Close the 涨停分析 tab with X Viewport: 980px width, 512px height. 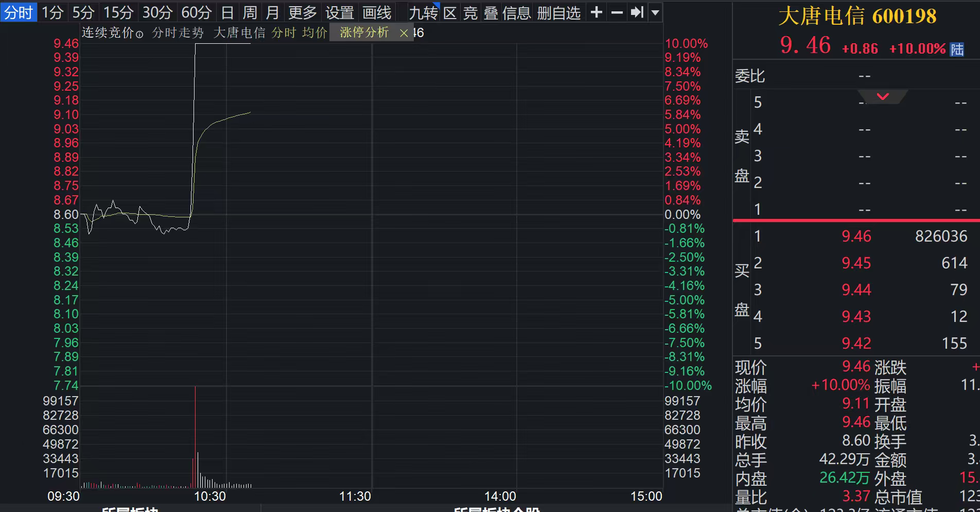[404, 33]
